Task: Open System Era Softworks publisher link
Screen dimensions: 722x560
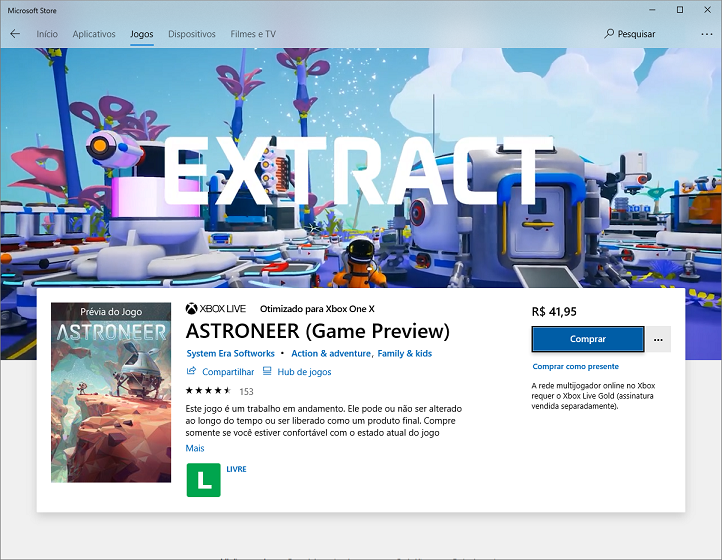Action: (x=230, y=354)
